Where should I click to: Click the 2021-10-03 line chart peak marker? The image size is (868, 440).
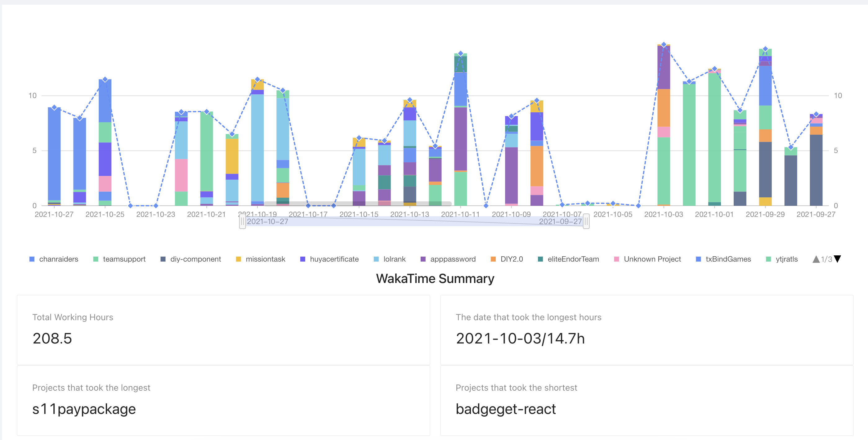point(664,44)
